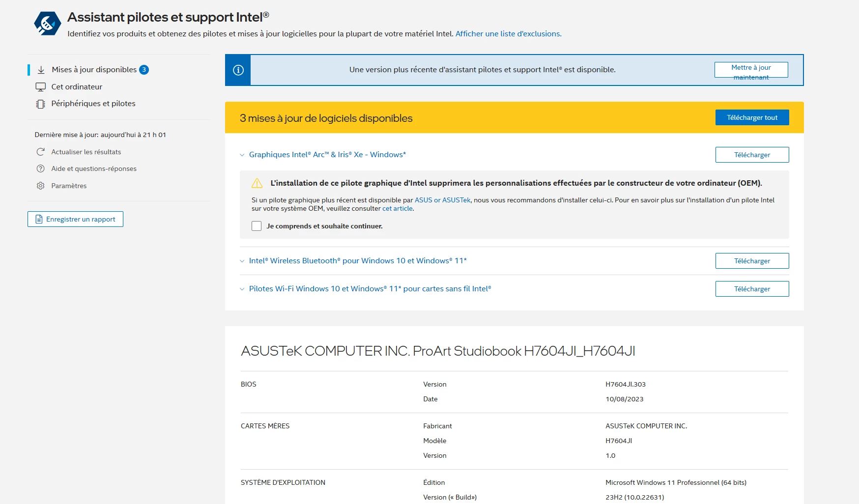The width and height of the screenshot is (859, 504).
Task: Click the info icon in the blue banner
Action: click(x=238, y=70)
